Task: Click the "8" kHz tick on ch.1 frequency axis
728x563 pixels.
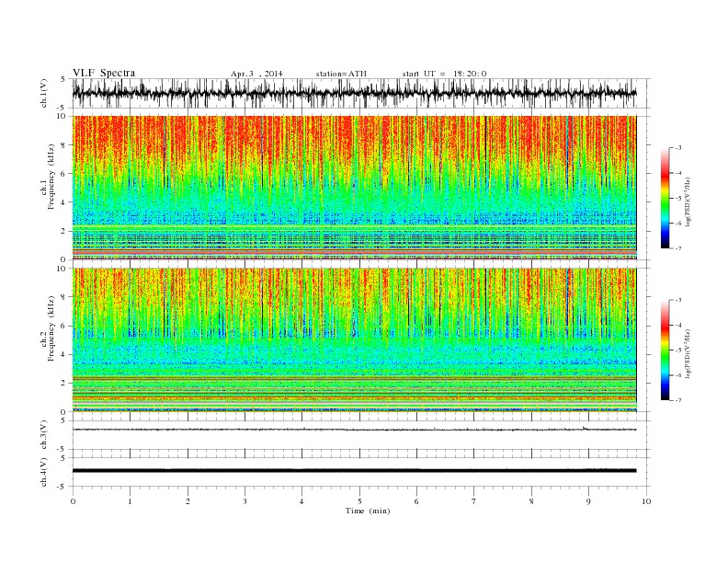Action: 64,145
